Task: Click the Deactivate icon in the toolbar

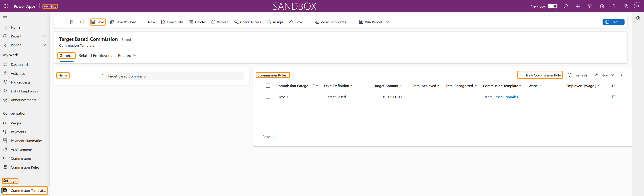Action: tap(163, 22)
